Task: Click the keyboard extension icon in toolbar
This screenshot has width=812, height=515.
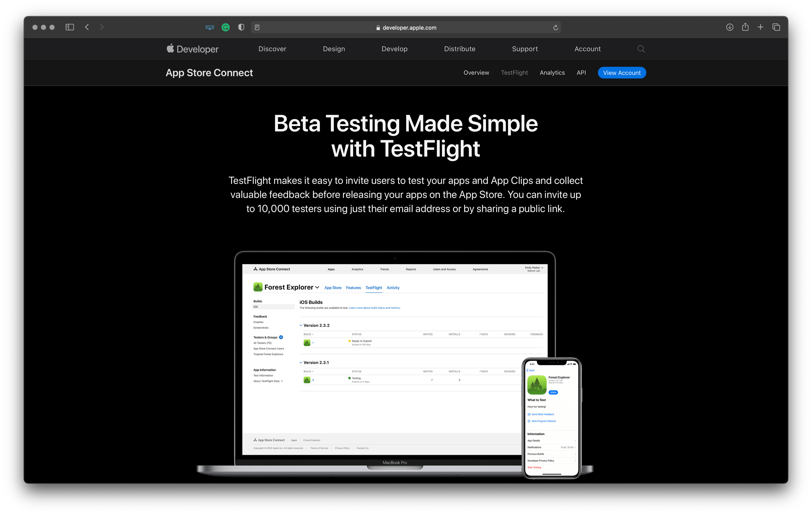Action: pos(210,27)
